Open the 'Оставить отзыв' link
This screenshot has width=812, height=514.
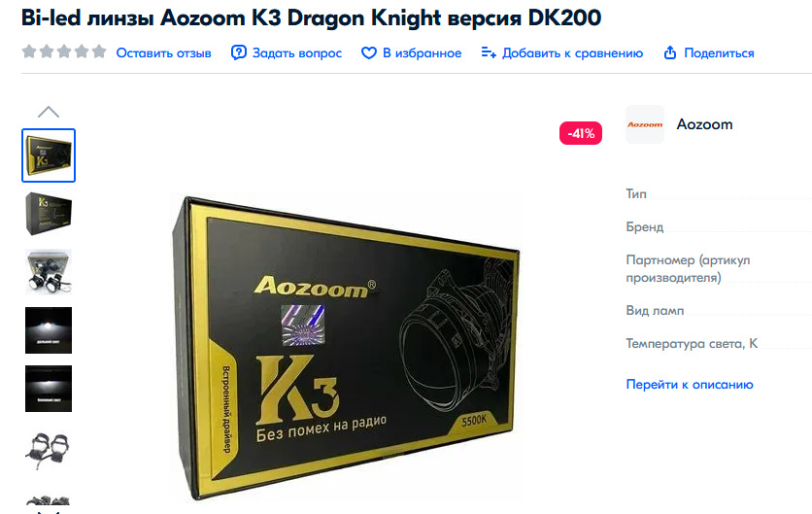pyautogui.click(x=163, y=52)
